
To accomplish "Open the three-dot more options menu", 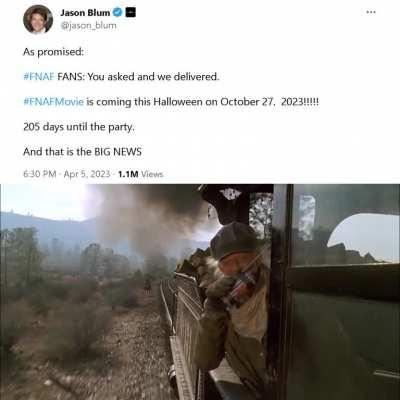I will (x=371, y=12).
